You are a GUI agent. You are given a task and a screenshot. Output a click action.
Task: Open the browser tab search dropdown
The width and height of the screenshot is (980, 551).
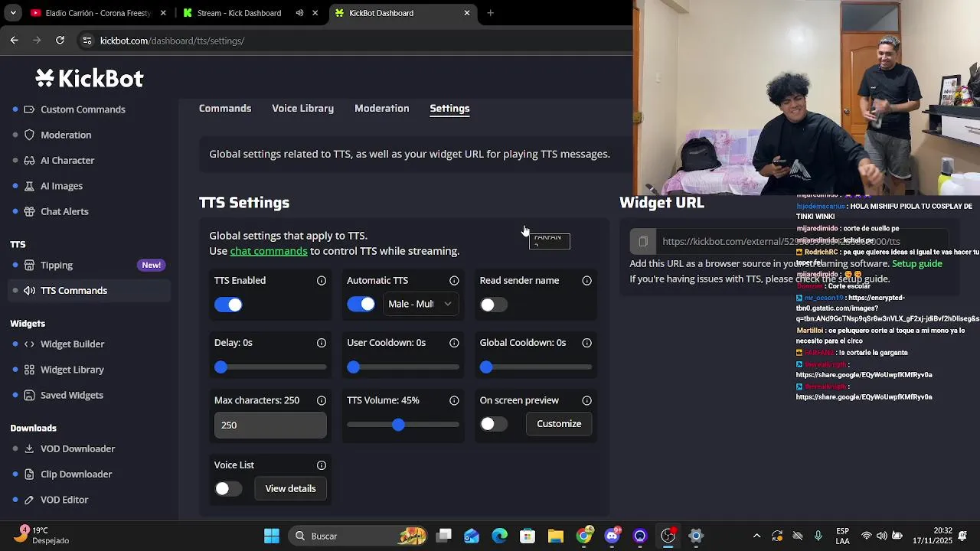(13, 13)
